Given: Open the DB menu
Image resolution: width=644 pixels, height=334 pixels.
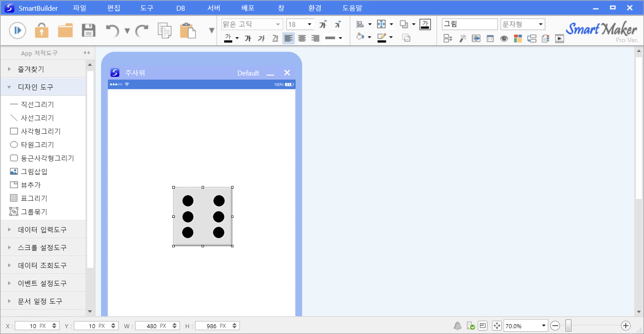Looking at the screenshot, I should pyautogui.click(x=181, y=8).
